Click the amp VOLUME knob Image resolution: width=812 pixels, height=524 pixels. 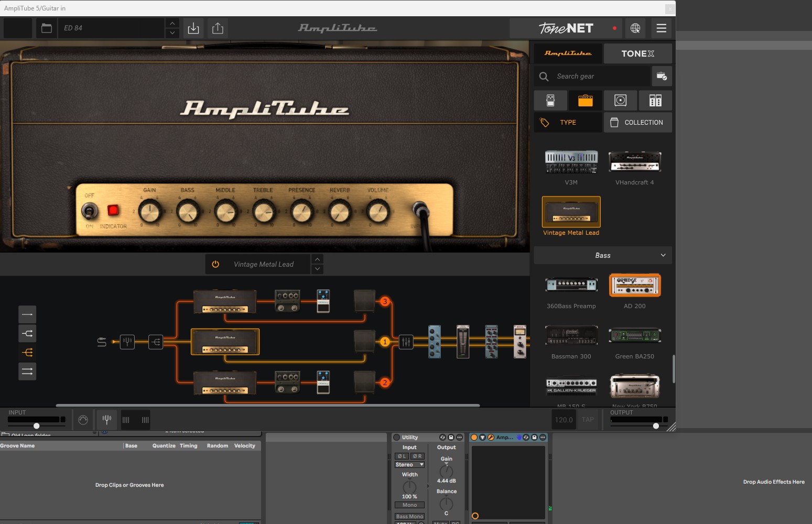pyautogui.click(x=378, y=212)
